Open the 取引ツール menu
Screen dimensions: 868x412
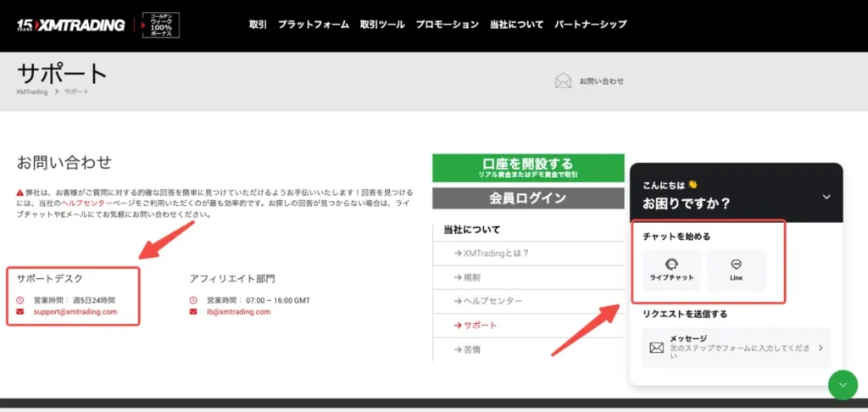(x=382, y=25)
